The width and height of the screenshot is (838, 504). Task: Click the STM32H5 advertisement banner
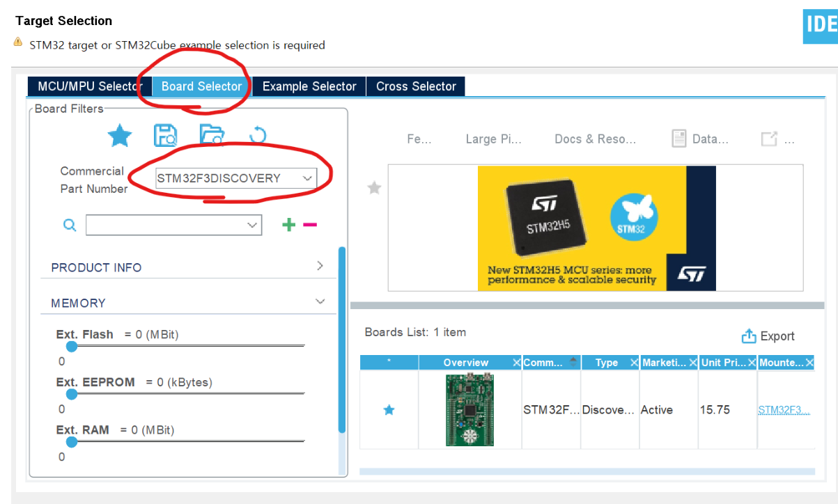pos(596,228)
